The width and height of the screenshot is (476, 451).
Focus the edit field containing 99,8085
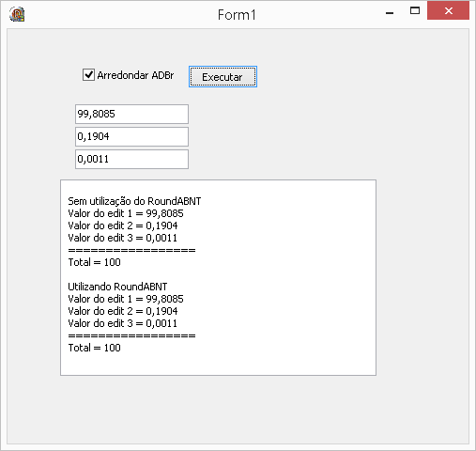pyautogui.click(x=131, y=114)
